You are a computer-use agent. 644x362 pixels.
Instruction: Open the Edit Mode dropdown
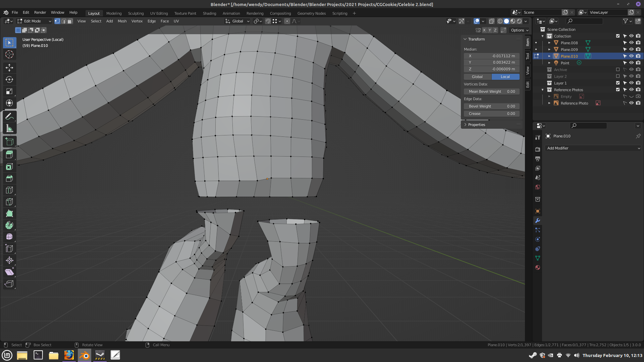(x=35, y=21)
